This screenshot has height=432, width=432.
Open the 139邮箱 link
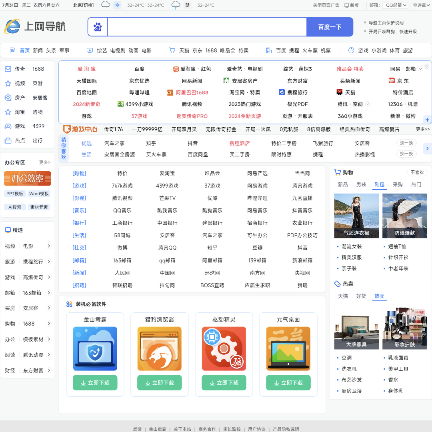257,260
